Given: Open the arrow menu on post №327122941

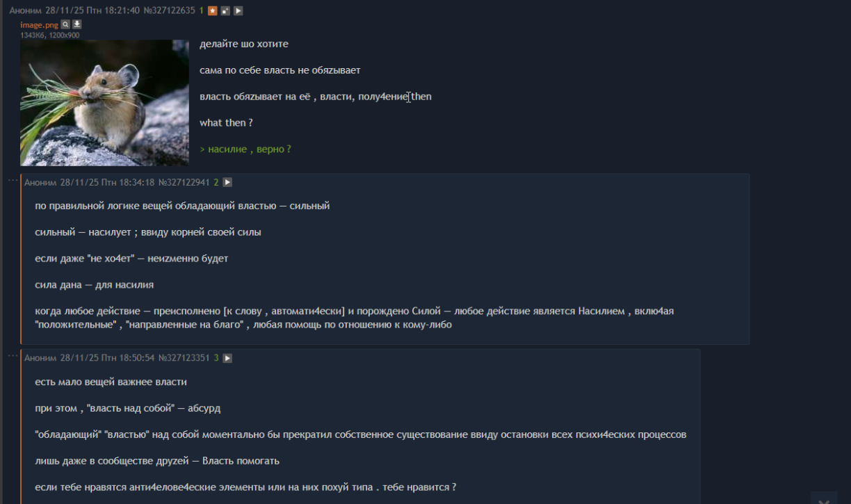Looking at the screenshot, I should point(227,182).
